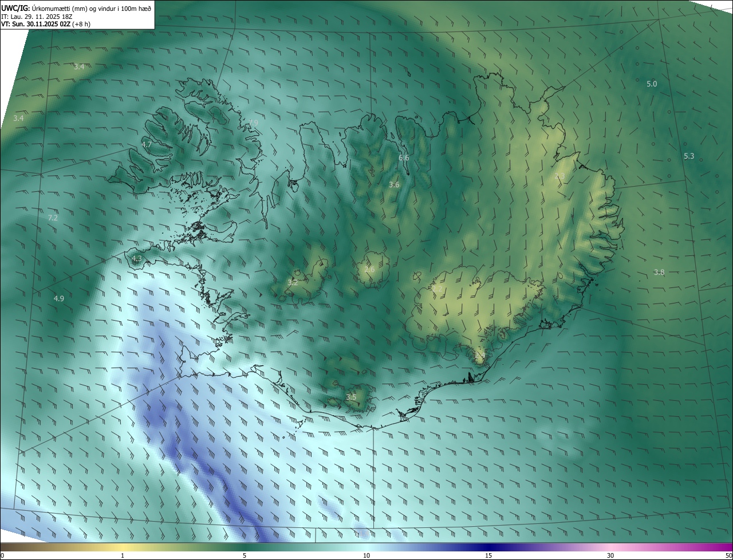
Task: Click the 3.6 value label
Action: 394,184
